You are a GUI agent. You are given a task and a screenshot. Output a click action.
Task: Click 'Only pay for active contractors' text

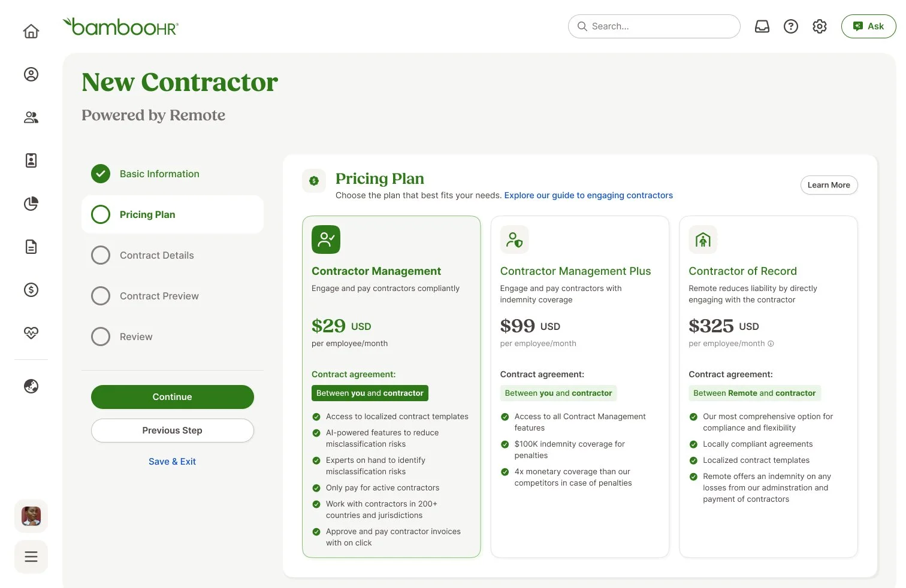click(x=382, y=488)
